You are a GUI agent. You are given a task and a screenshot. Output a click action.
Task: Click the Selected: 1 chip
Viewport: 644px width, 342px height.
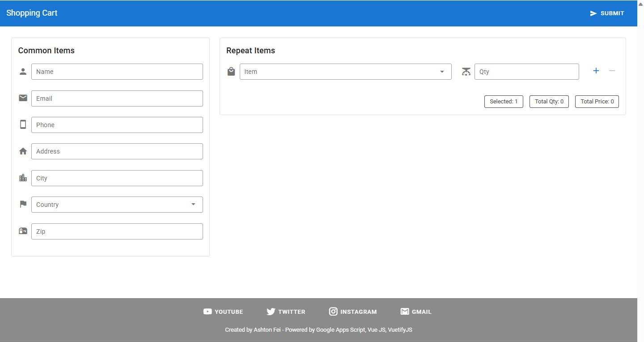point(504,102)
